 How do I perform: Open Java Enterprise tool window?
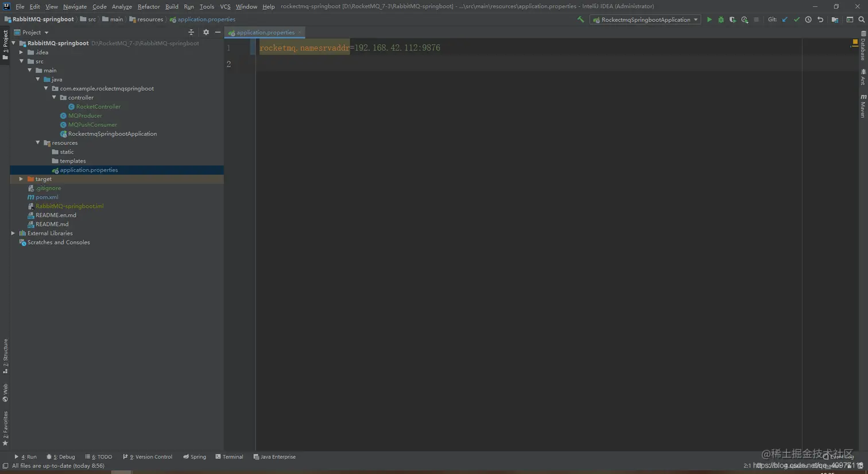tap(274, 457)
